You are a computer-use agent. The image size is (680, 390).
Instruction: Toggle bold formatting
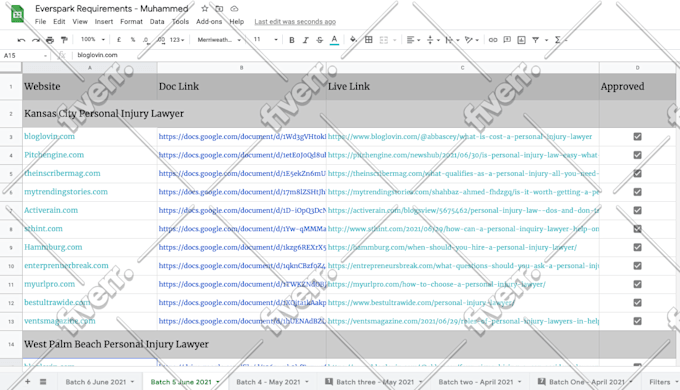(292, 40)
